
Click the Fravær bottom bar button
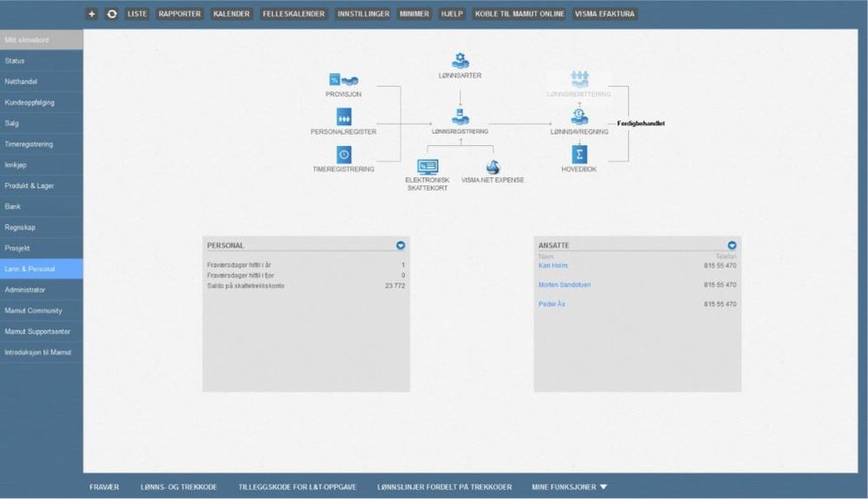tap(104, 487)
